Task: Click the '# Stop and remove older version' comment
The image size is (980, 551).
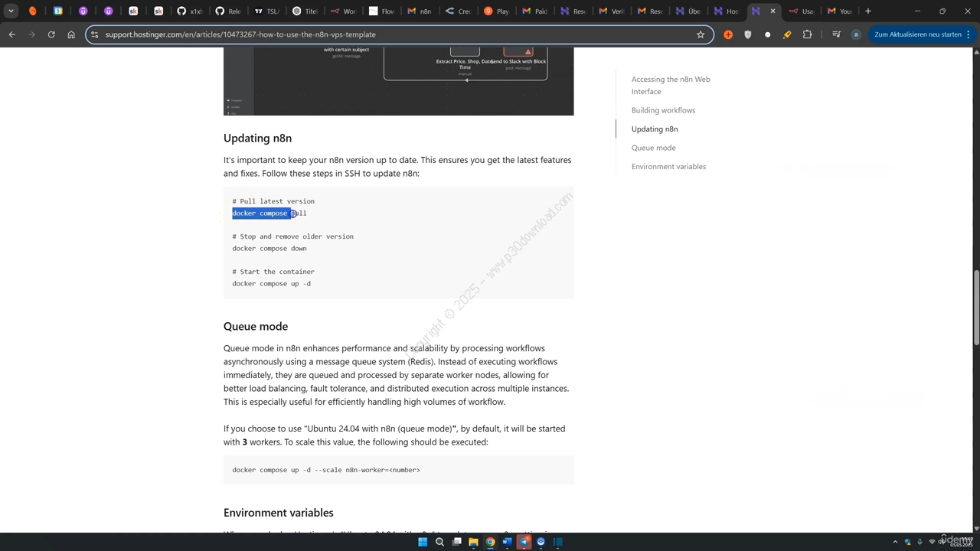Action: tap(293, 236)
